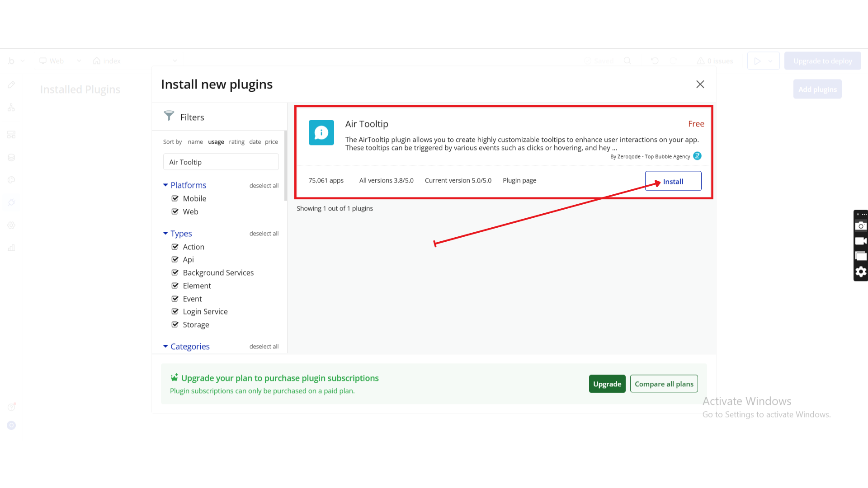Click the Compare all plans button
The width and height of the screenshot is (868, 488).
tap(664, 384)
